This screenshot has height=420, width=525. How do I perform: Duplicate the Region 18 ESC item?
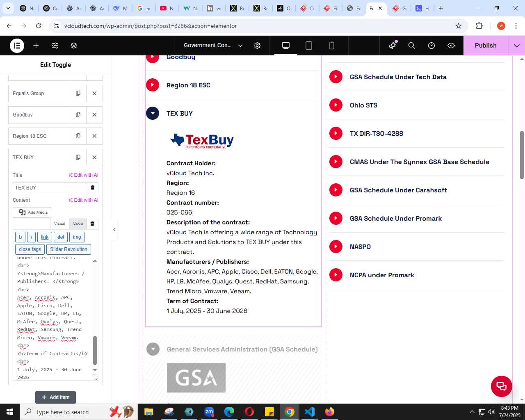(78, 136)
